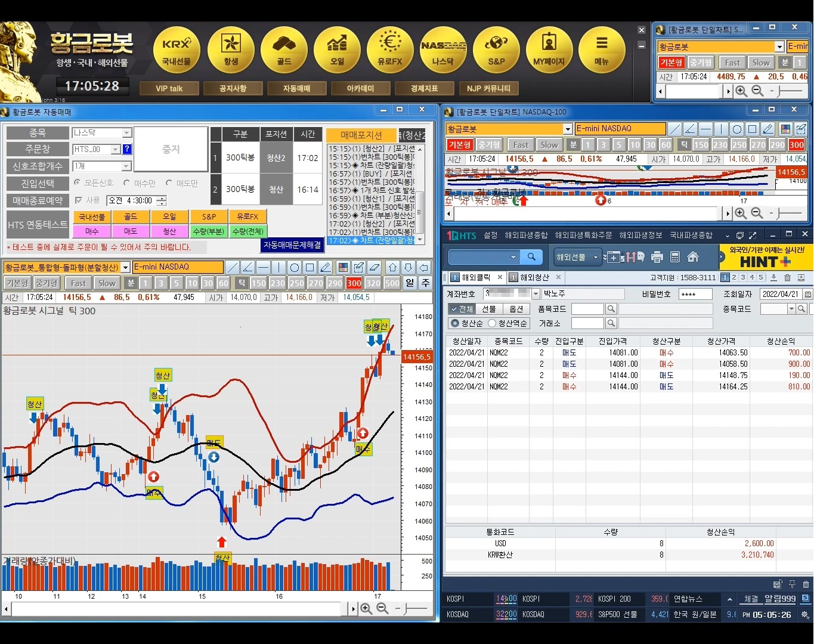Select the angle line tool in main chart
This screenshot has width=817, height=644.
[248, 267]
